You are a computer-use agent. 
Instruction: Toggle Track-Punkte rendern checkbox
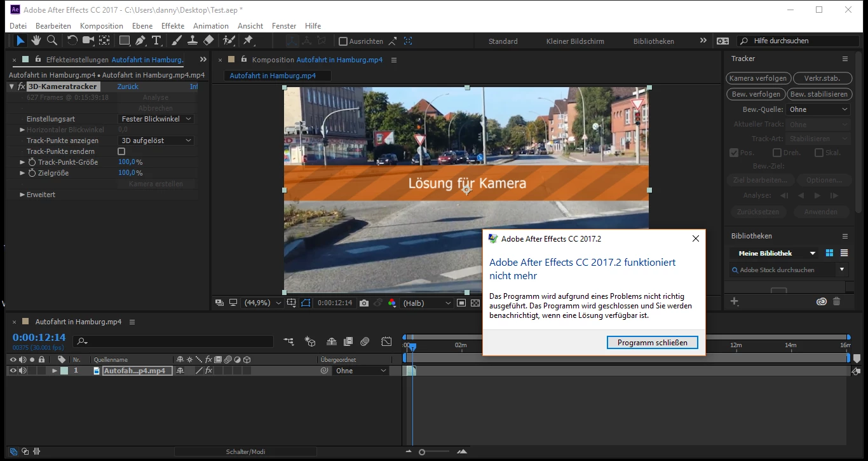[121, 151]
